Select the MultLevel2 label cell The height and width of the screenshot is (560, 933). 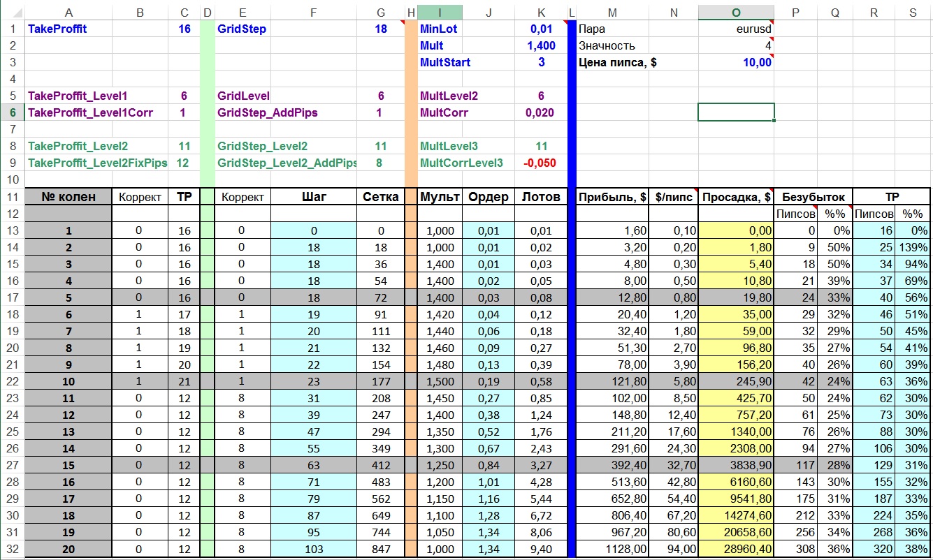coord(449,96)
